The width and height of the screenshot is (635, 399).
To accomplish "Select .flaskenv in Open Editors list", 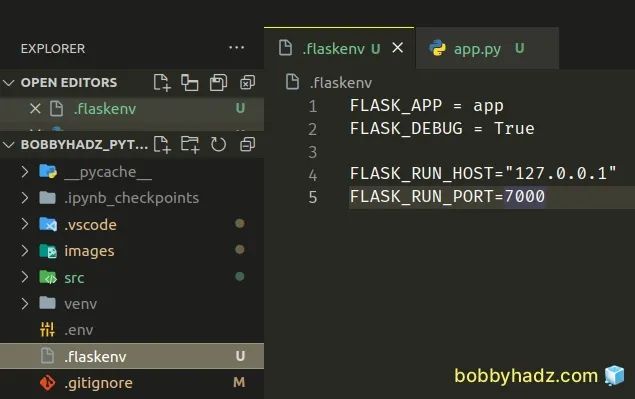I will point(132,109).
